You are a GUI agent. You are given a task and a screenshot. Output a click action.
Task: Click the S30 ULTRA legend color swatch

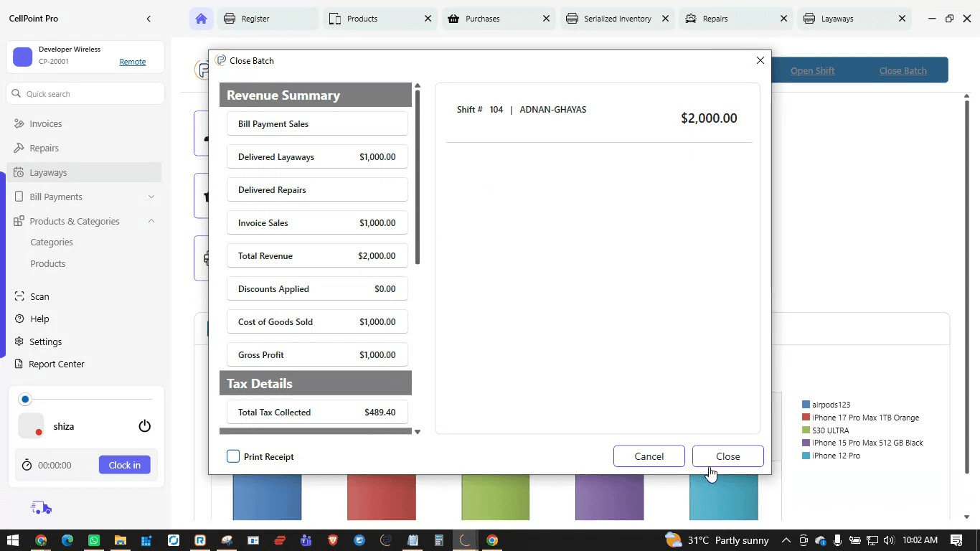tap(806, 430)
